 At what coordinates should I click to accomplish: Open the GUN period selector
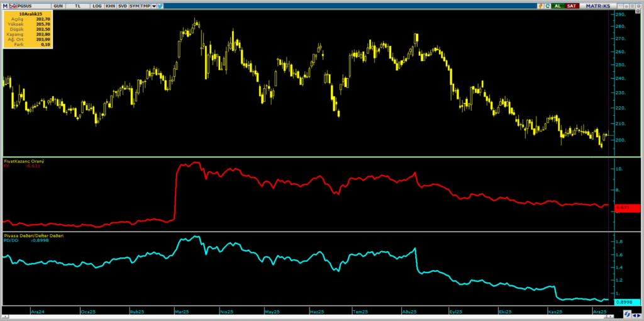click(x=58, y=5)
